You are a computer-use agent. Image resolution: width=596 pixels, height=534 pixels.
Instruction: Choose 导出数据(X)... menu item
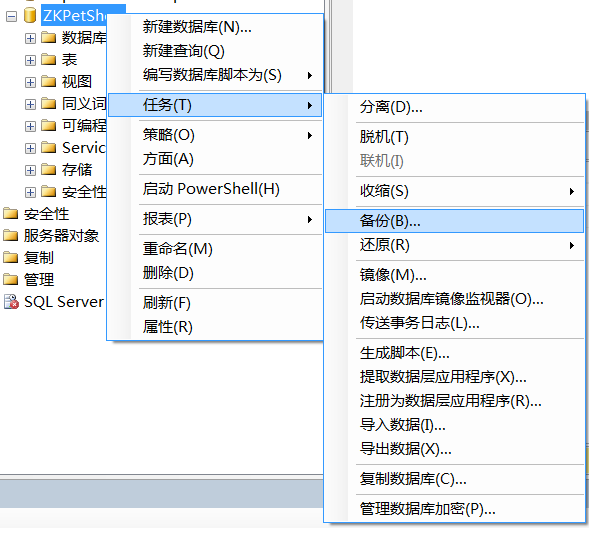455,449
